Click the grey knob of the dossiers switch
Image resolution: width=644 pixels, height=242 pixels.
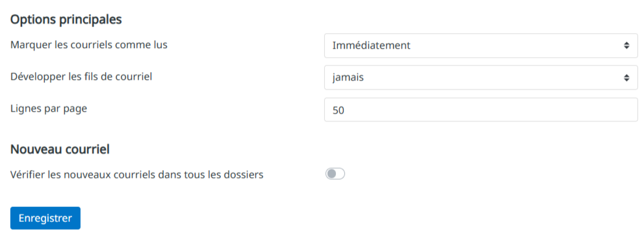pos(331,175)
